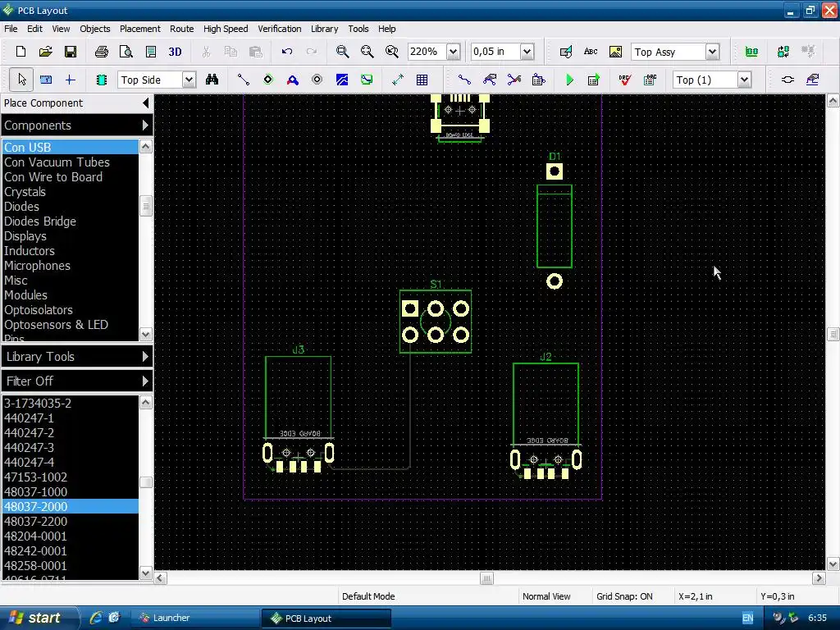Select the place line tool
Viewport: 840px width, 630px height.
243,80
